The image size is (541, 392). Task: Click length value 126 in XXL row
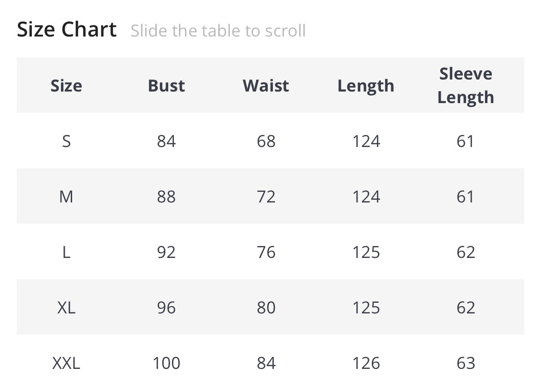pyautogui.click(x=366, y=363)
